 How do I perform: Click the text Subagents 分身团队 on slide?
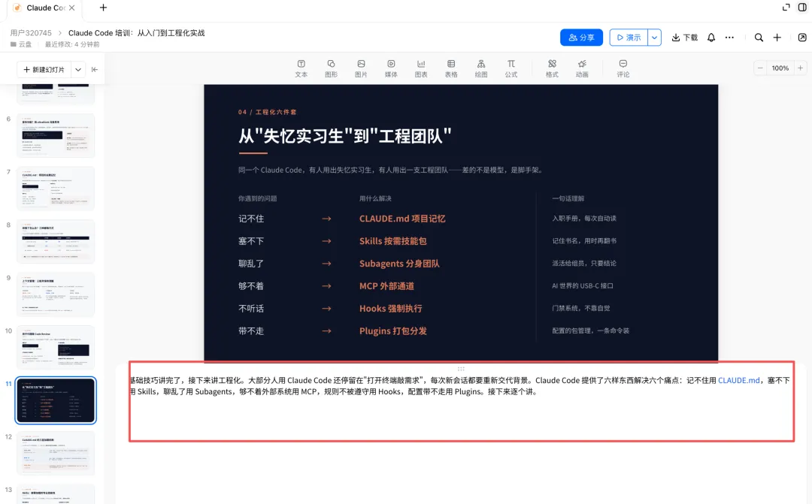click(399, 264)
